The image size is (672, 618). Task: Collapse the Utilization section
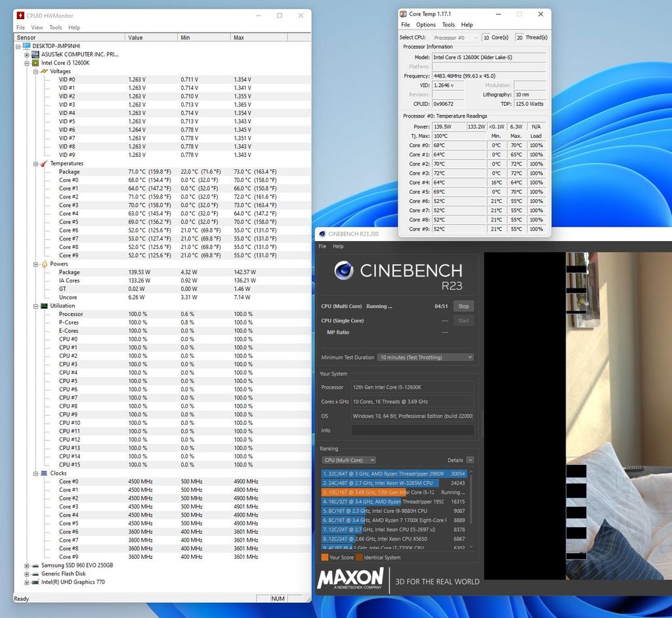(x=35, y=306)
